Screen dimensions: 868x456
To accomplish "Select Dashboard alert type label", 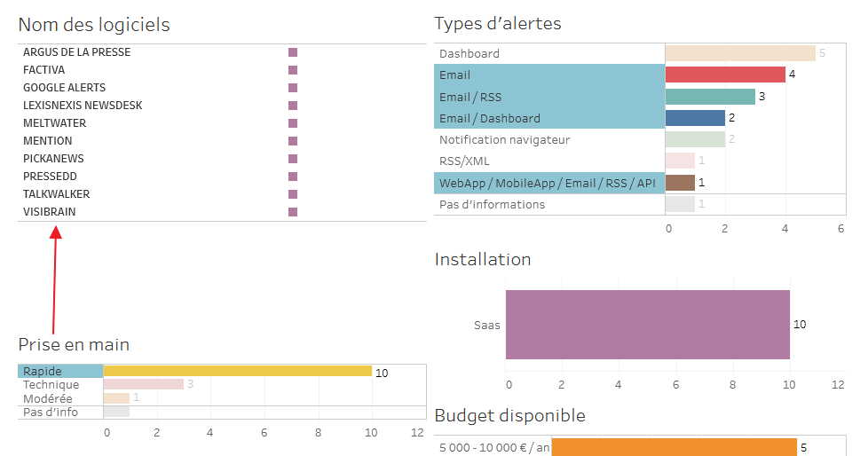I will point(470,54).
